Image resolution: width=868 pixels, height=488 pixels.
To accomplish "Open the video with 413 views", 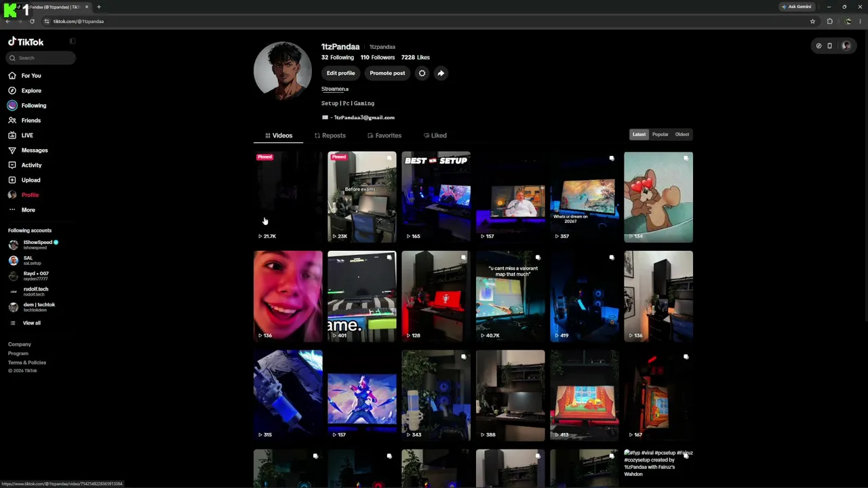I will click(585, 395).
